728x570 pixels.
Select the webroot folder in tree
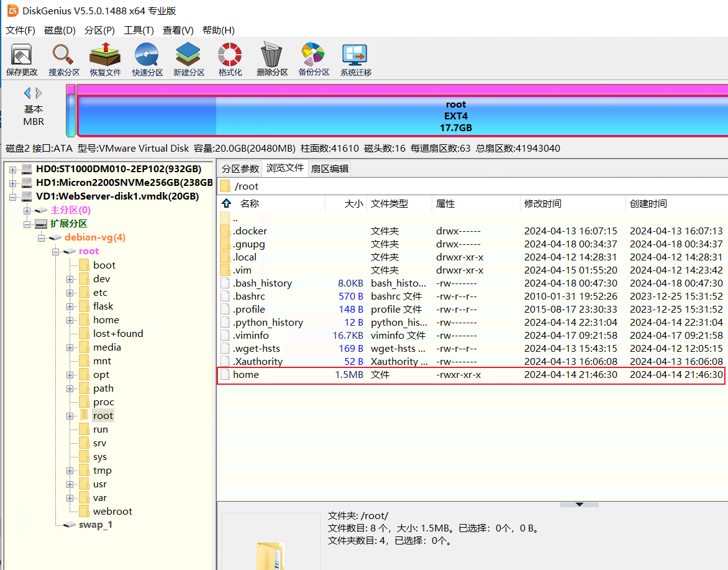click(112, 512)
